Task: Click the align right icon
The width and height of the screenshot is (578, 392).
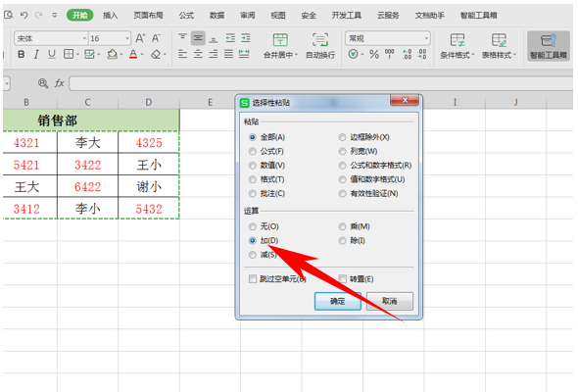Action: [213, 54]
